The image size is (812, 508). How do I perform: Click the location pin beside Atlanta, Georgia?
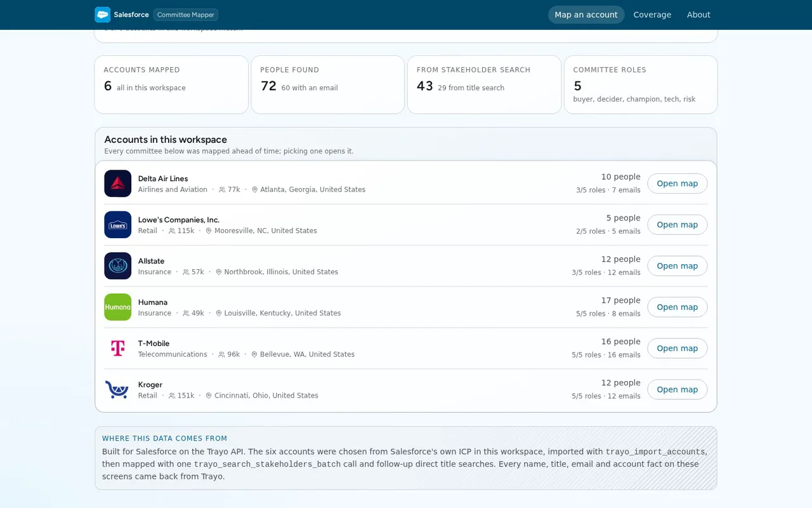[x=255, y=190]
